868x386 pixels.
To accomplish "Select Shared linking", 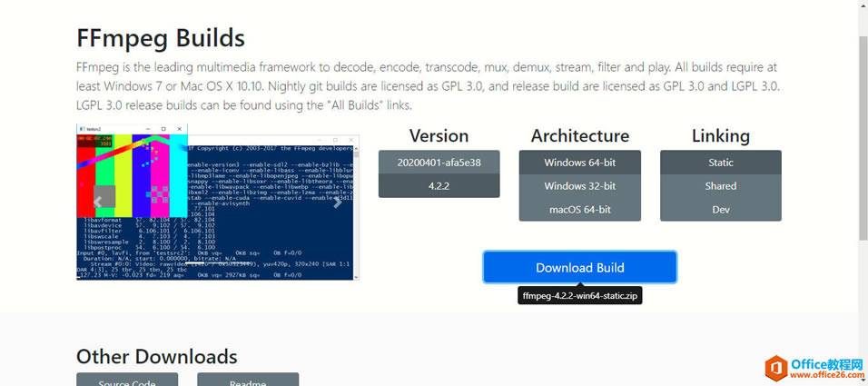I will [x=721, y=186].
